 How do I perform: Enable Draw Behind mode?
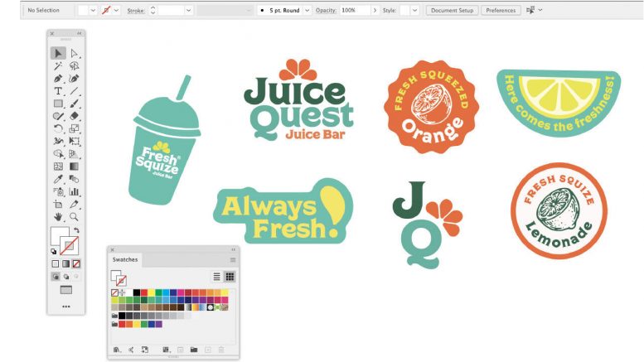[x=65, y=277]
